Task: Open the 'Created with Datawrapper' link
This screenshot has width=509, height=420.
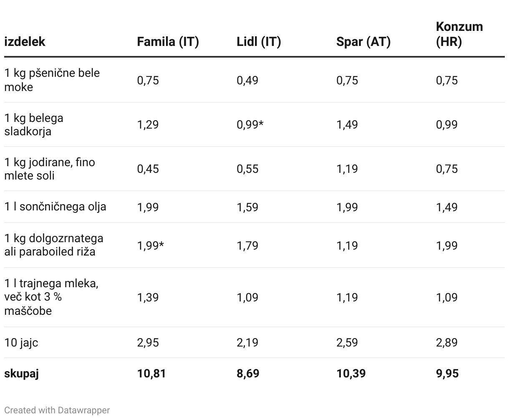Action: tap(57, 410)
